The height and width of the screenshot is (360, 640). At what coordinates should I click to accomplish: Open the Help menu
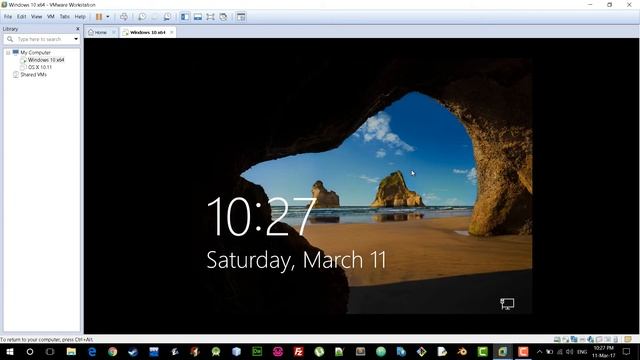[80, 17]
